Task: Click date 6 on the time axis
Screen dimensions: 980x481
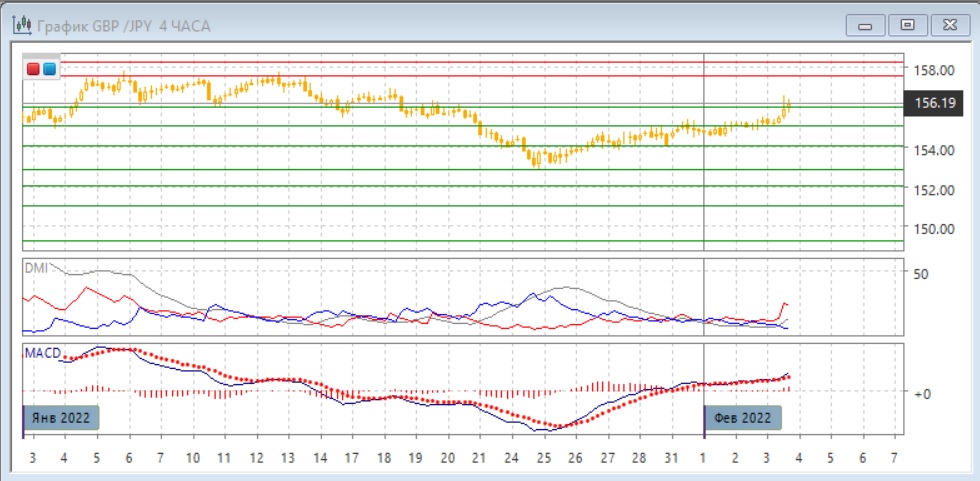Action: pyautogui.click(x=128, y=457)
